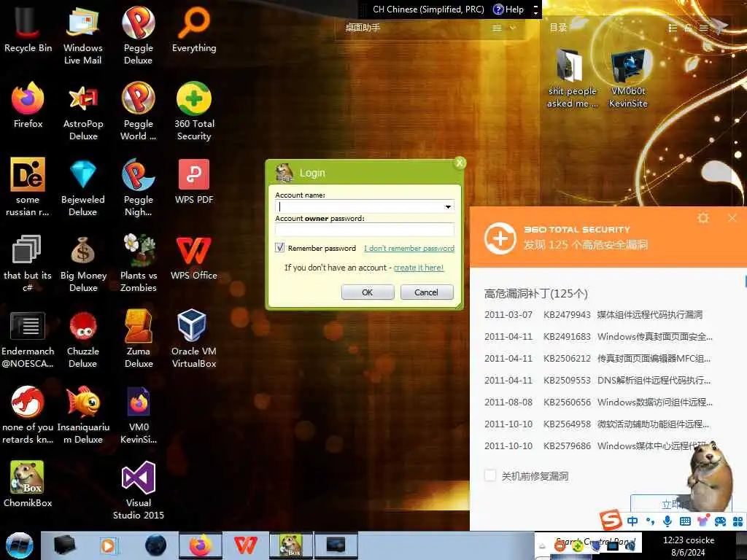Select Peggle World desktop icon
The height and width of the screenshot is (560, 747).
[x=138, y=111]
